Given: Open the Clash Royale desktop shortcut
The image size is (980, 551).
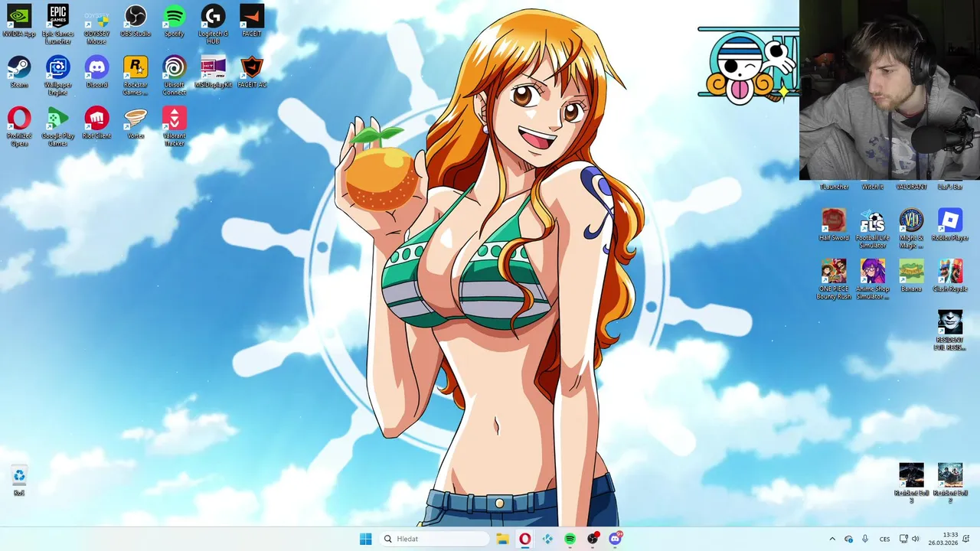Looking at the screenshot, I should coord(950,276).
